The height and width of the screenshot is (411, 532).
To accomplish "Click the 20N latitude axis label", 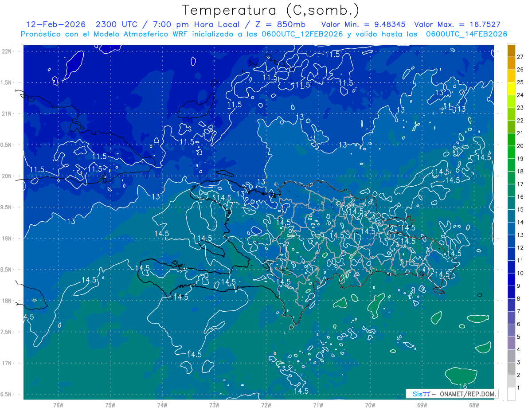I will (6, 176).
